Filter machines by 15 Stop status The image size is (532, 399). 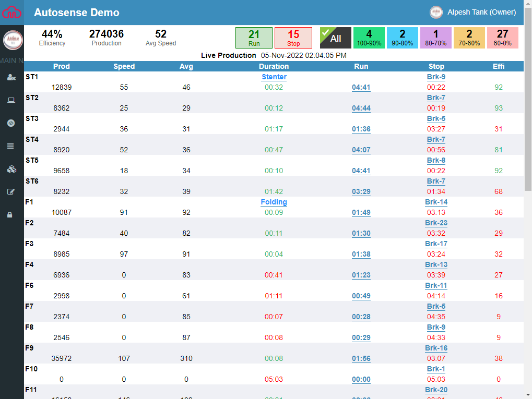click(293, 38)
